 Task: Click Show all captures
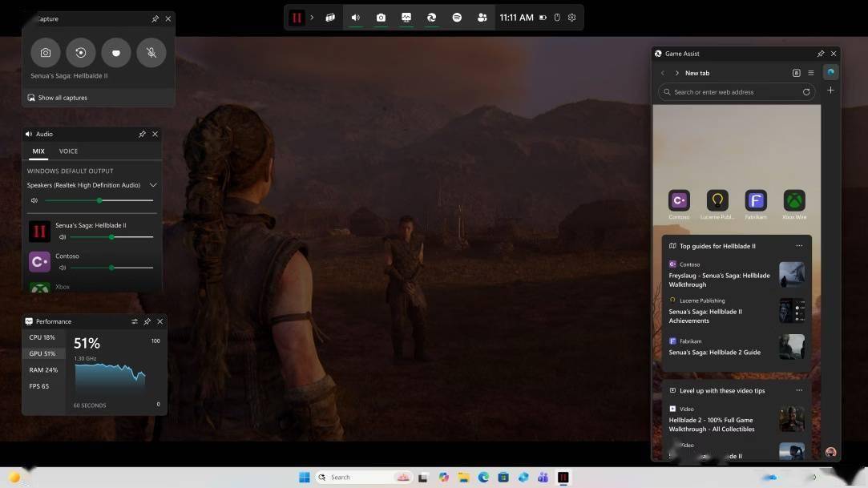[63, 98]
